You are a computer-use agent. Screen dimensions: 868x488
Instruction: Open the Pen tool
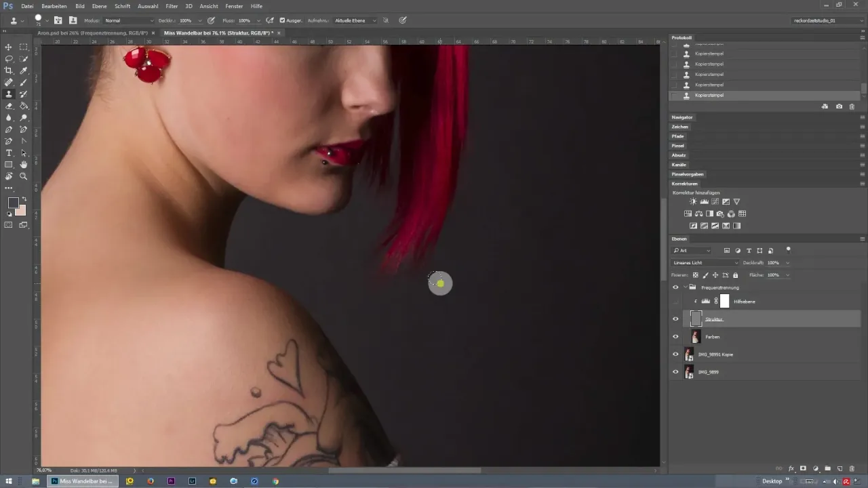9,129
